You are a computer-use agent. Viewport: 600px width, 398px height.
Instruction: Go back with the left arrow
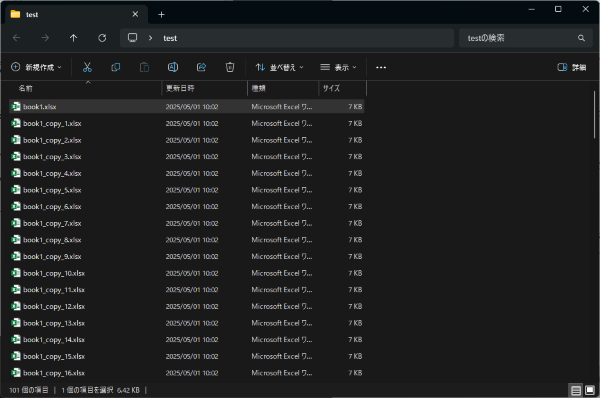(x=16, y=38)
